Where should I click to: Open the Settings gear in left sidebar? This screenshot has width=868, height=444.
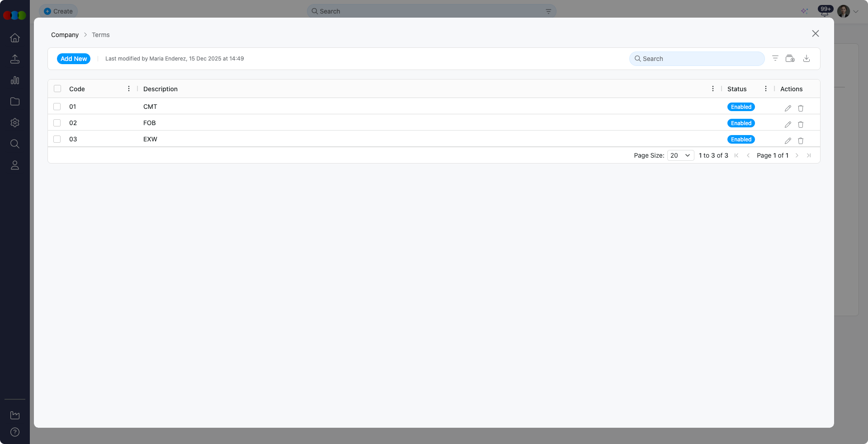15,122
